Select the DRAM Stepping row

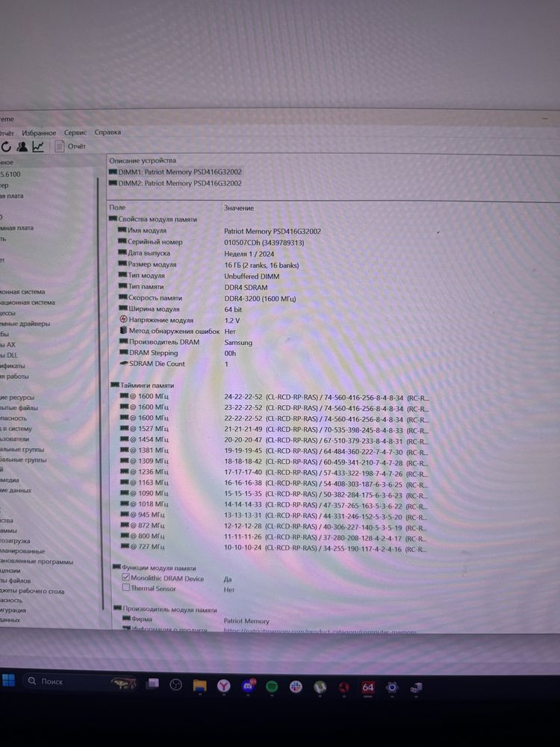[x=177, y=353]
